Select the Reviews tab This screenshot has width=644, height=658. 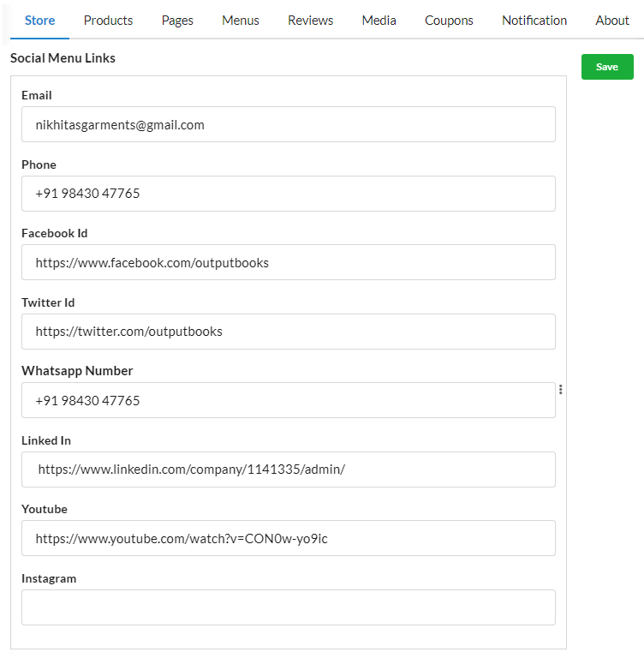311,21
